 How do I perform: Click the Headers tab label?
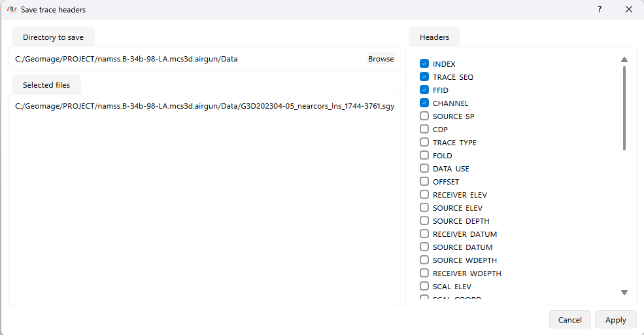tap(434, 37)
